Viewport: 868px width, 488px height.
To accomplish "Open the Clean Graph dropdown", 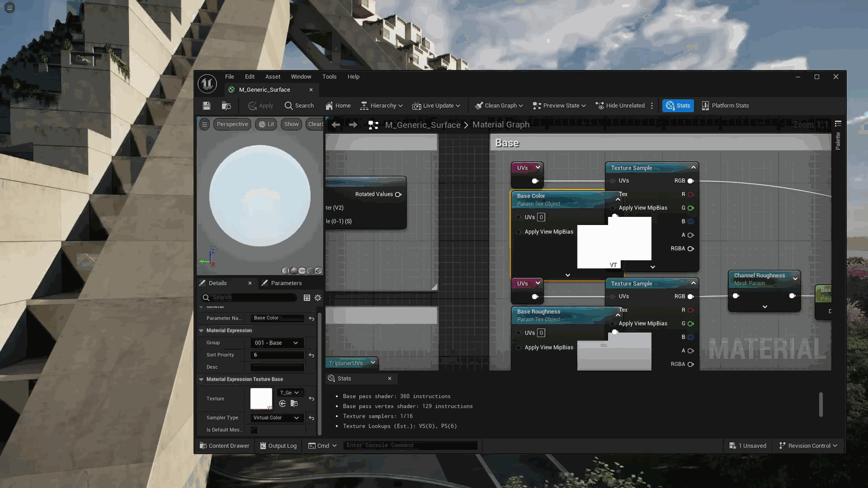I will pyautogui.click(x=499, y=106).
